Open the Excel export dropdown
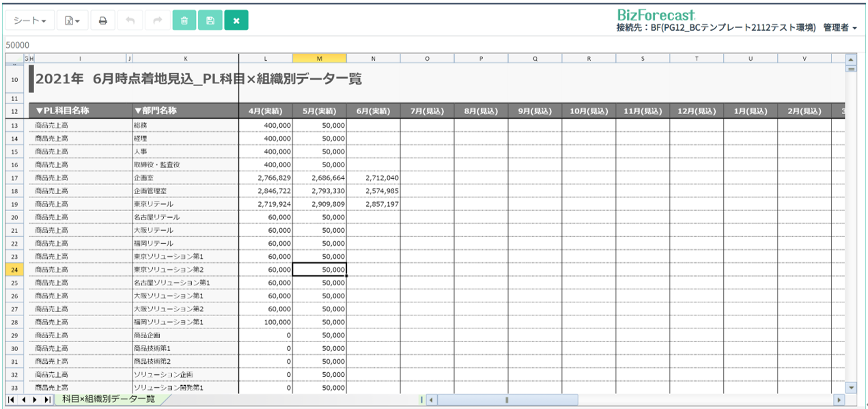 [72, 20]
